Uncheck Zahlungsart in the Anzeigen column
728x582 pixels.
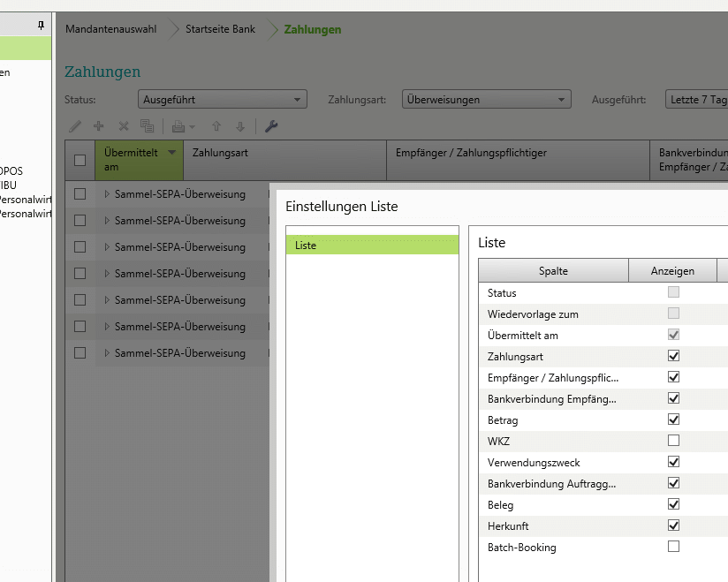(674, 356)
